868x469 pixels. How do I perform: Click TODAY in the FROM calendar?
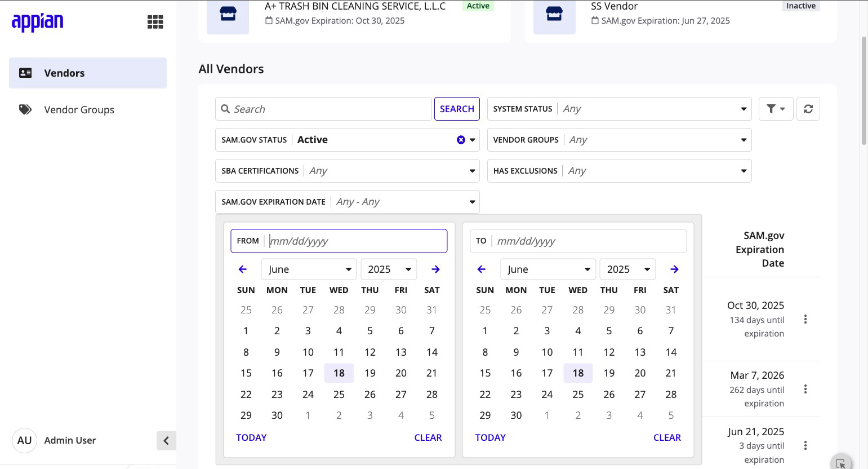click(251, 437)
